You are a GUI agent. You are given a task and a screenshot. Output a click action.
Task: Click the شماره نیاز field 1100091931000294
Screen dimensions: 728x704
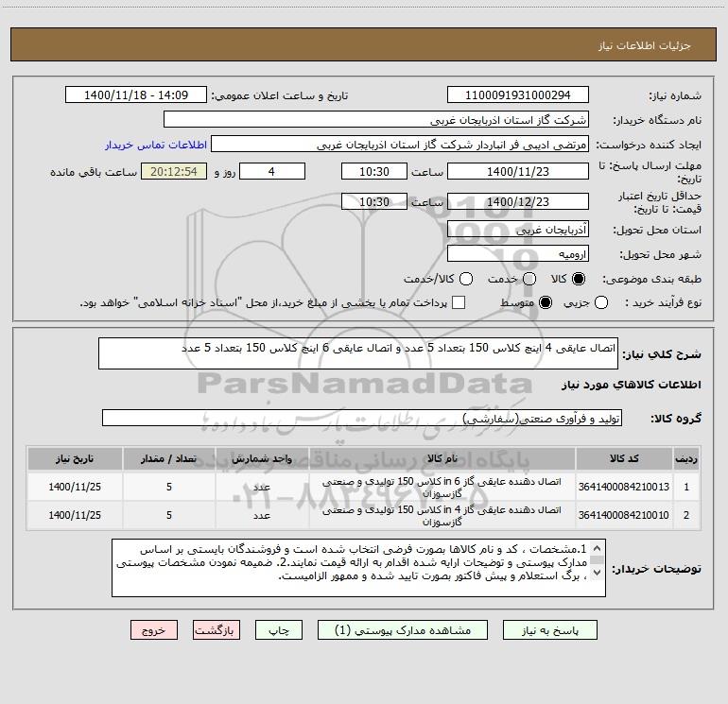[x=518, y=94]
